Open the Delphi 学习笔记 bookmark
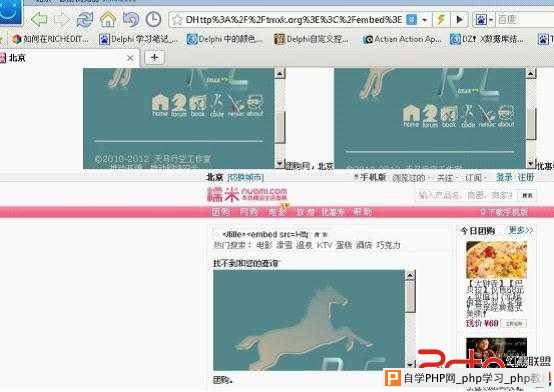The image size is (554, 392). coord(138,39)
